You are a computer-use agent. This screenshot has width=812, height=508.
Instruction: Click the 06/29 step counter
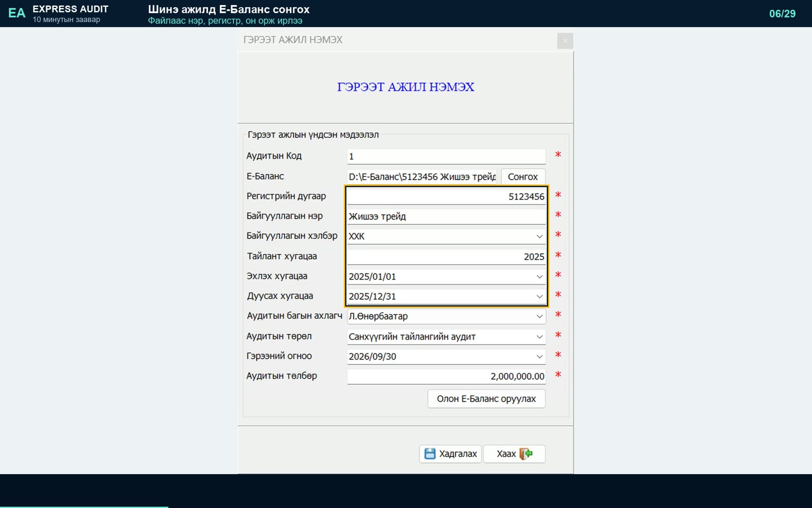click(782, 14)
